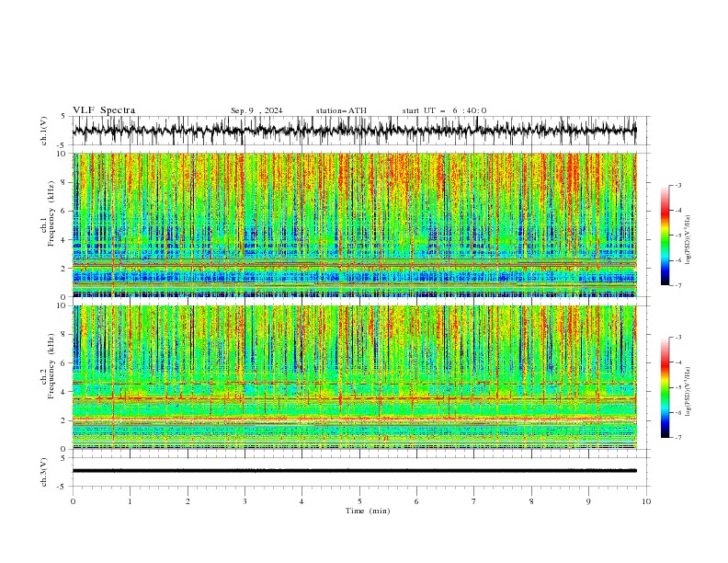This screenshot has width=728, height=563.
Task: Click the "ch.1(V)" axis label
Action: [x=44, y=131]
